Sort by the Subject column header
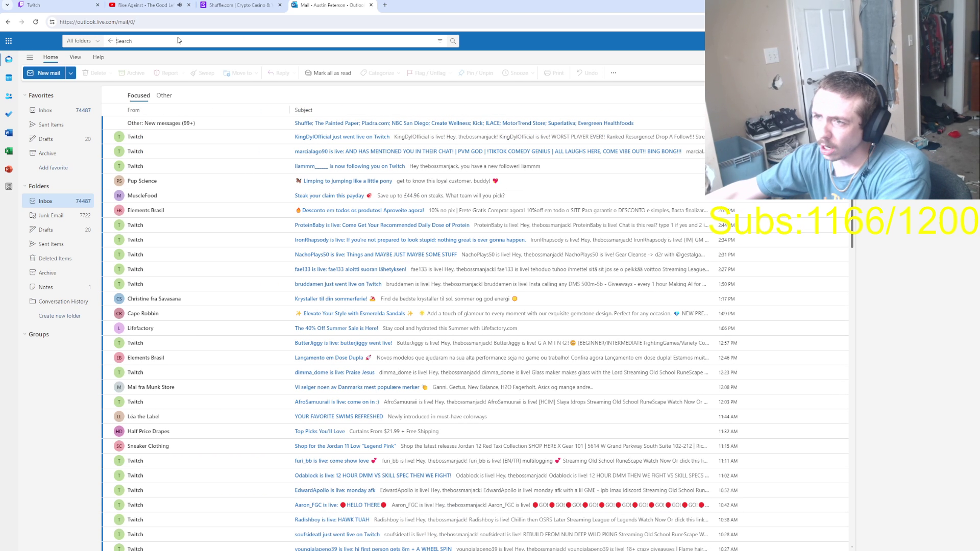 tap(303, 110)
